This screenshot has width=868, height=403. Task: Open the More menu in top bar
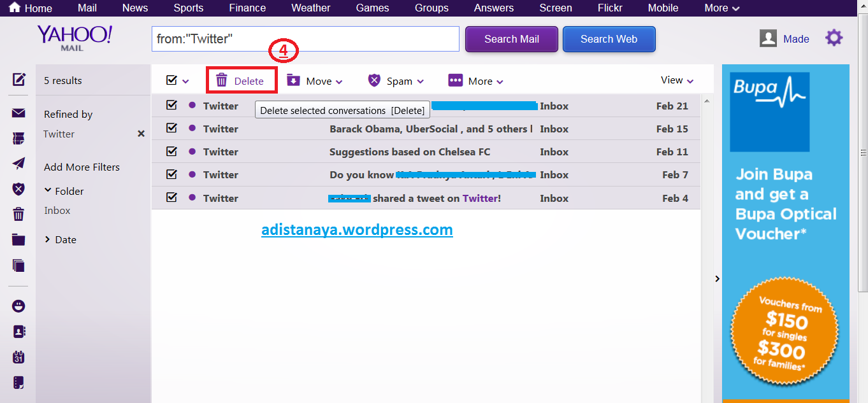pos(722,8)
